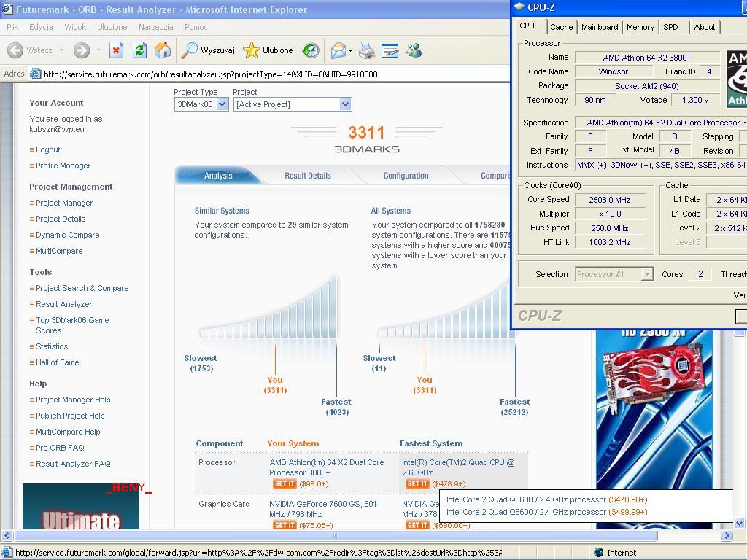The width and height of the screenshot is (747, 560).
Task: Open Project Search & Compare link
Action: point(82,288)
